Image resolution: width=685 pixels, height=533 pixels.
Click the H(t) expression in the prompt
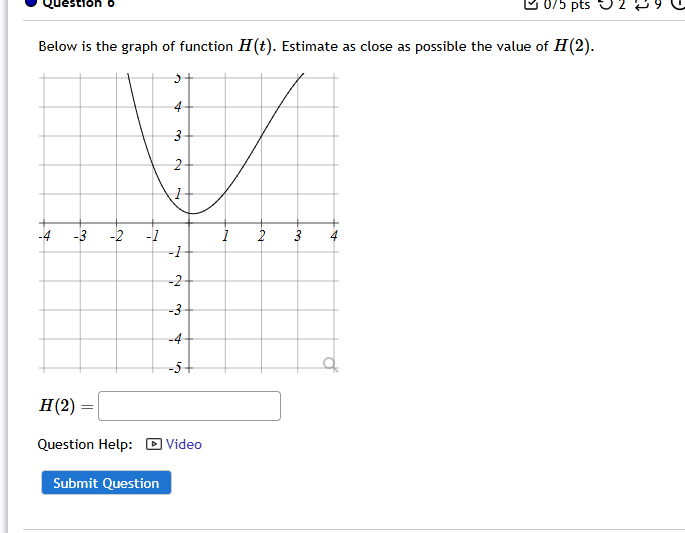point(255,46)
